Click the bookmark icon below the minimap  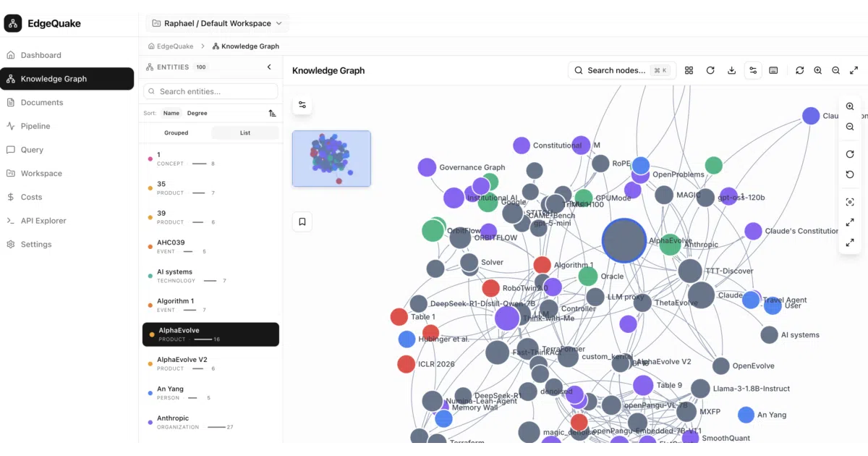pos(302,221)
